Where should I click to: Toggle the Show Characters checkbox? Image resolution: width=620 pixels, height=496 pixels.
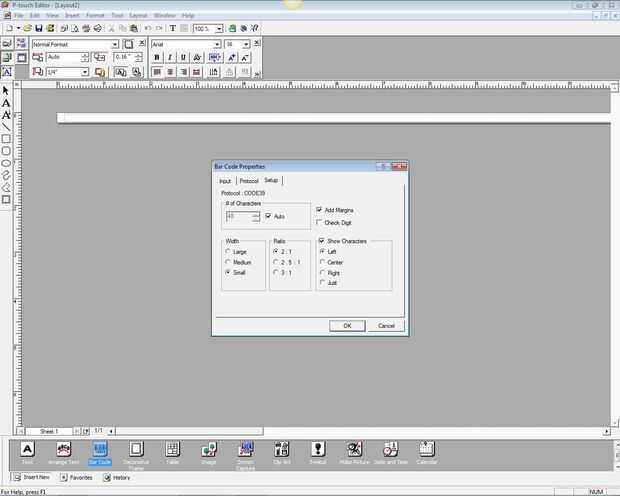(321, 241)
